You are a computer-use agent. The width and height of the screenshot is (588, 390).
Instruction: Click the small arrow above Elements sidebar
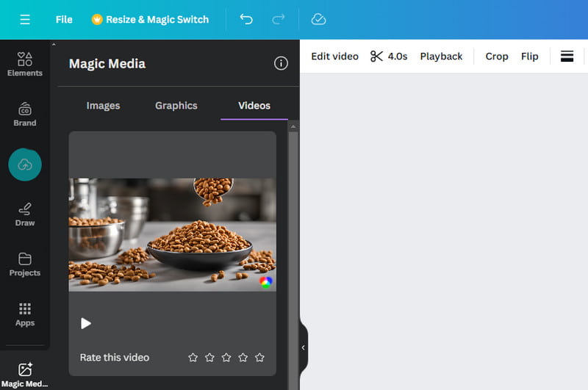point(54,44)
